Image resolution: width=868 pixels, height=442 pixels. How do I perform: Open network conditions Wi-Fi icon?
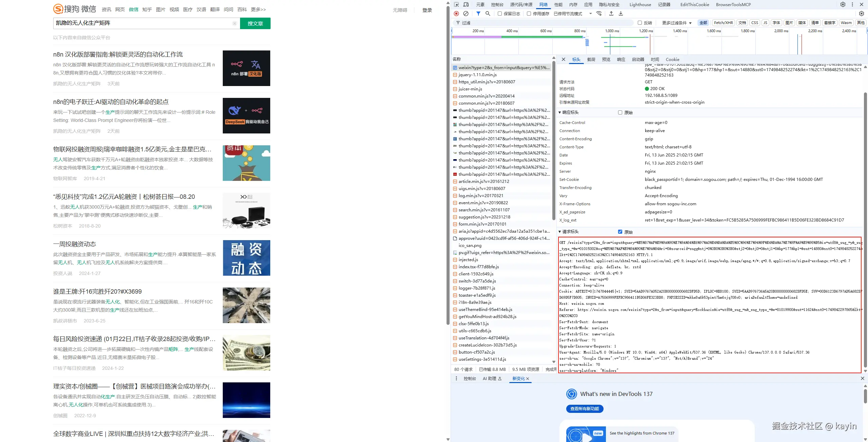[599, 14]
